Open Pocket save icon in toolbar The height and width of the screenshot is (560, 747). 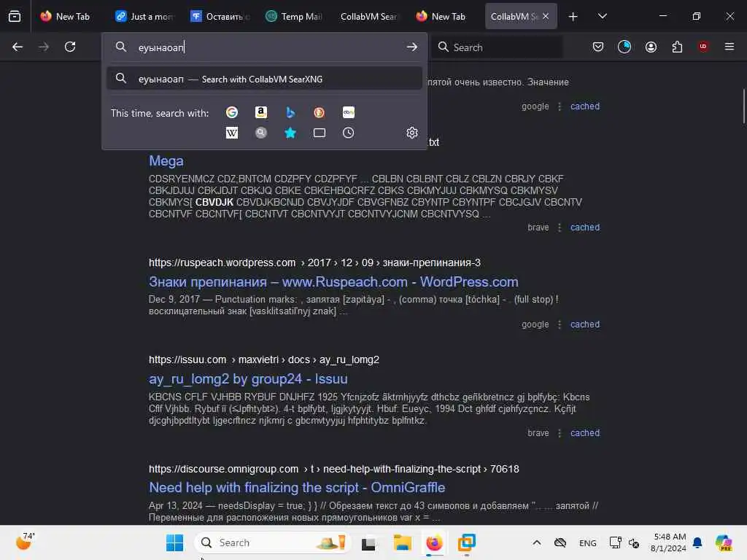point(598,47)
